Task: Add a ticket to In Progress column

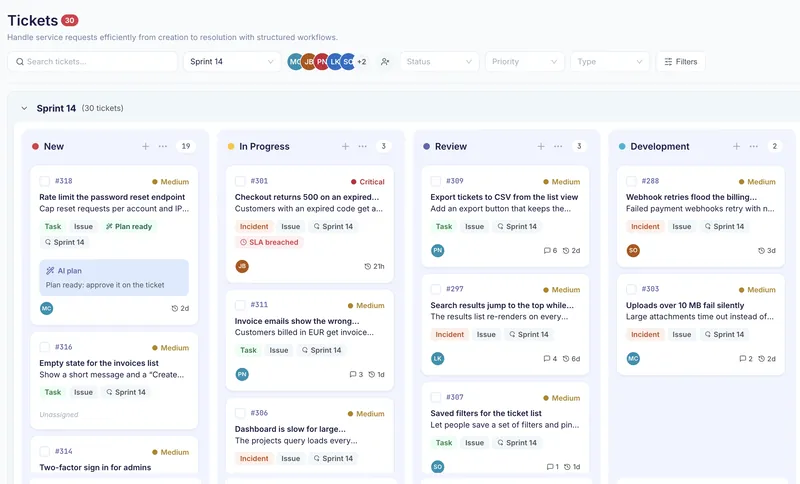Action: 345,146
